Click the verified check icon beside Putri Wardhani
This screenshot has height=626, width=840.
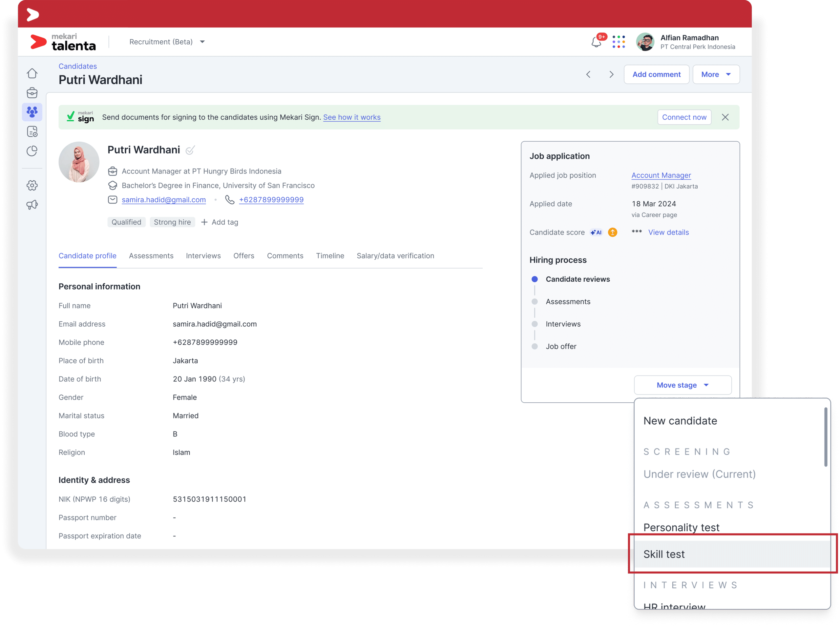tap(190, 151)
